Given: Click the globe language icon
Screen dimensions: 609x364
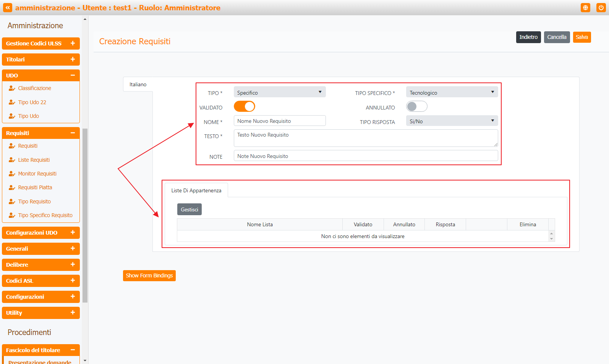Looking at the screenshot, I should click(x=585, y=8).
